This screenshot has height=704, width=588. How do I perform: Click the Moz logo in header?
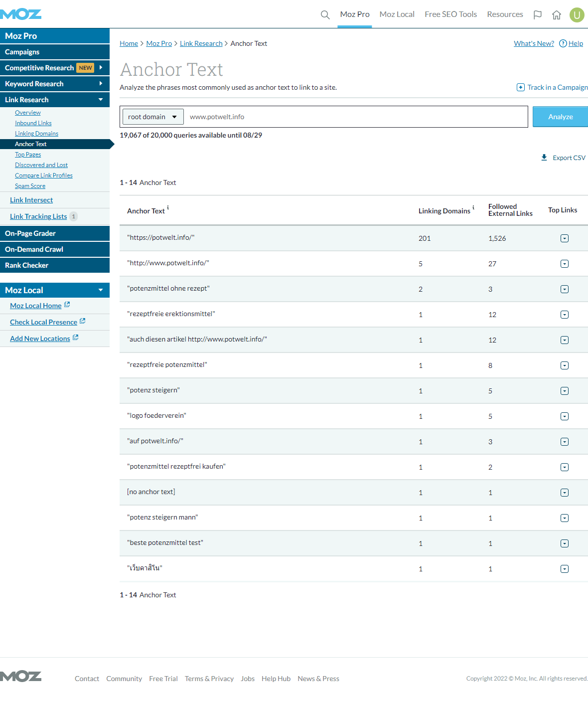21,14
